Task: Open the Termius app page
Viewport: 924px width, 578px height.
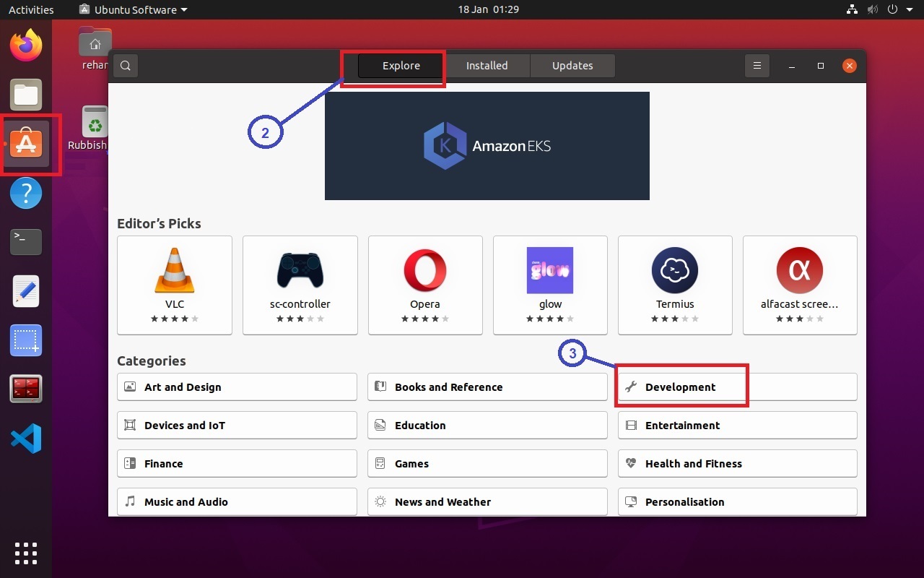Action: click(674, 285)
